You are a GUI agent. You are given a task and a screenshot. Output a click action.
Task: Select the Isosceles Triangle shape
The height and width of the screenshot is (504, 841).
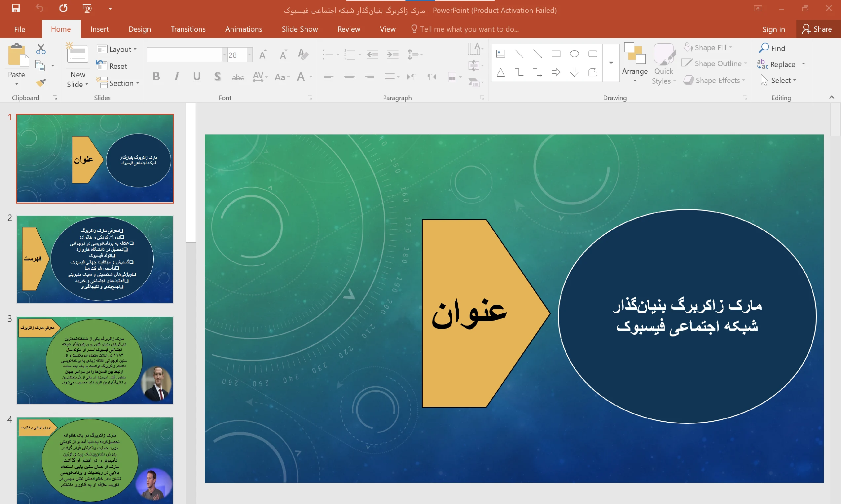(500, 72)
